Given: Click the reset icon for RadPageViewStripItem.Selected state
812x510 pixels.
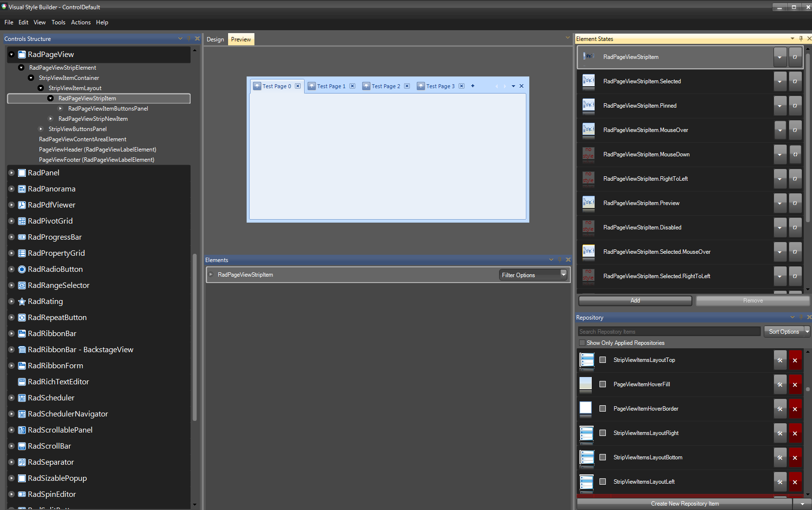Looking at the screenshot, I should point(795,81).
